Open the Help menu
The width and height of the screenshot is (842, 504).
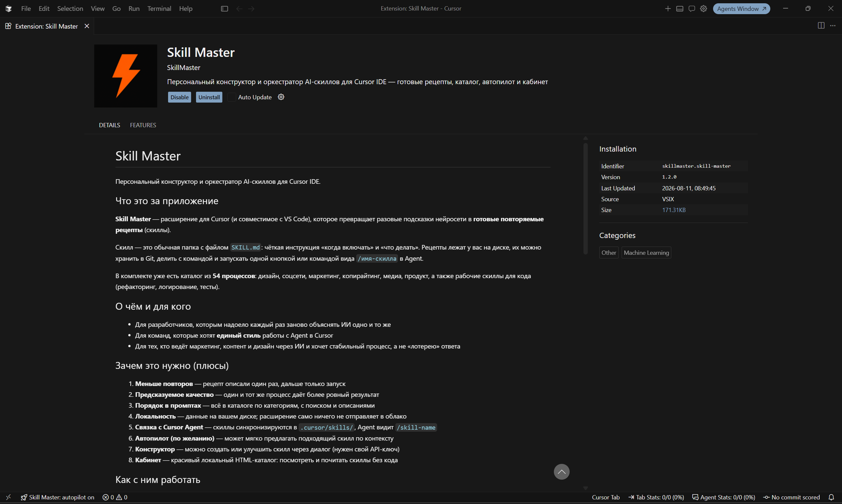[x=186, y=9]
